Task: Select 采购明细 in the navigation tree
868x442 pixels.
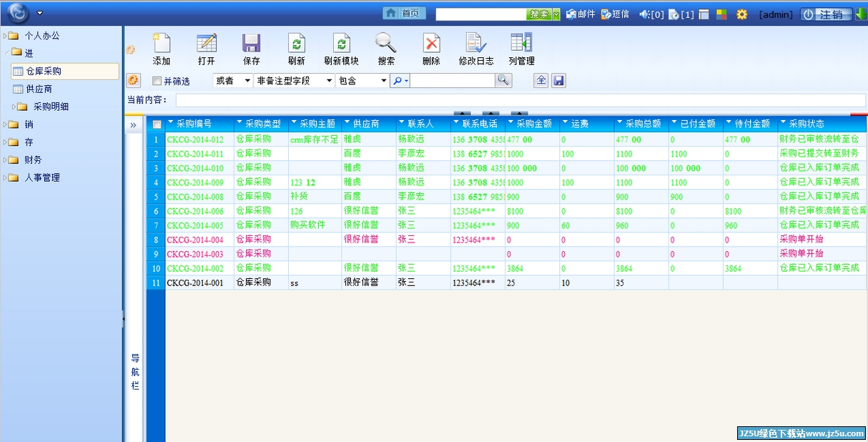Action: coord(51,107)
